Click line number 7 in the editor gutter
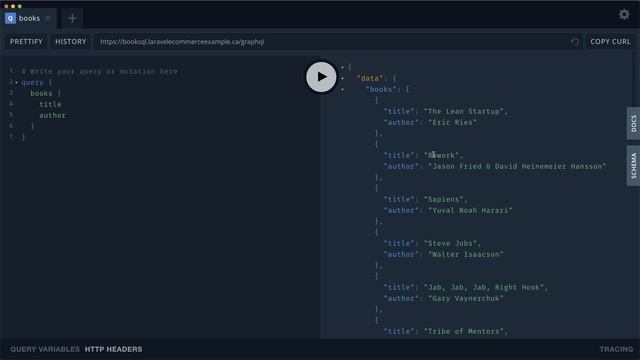This screenshot has height=360, width=640. [11, 137]
